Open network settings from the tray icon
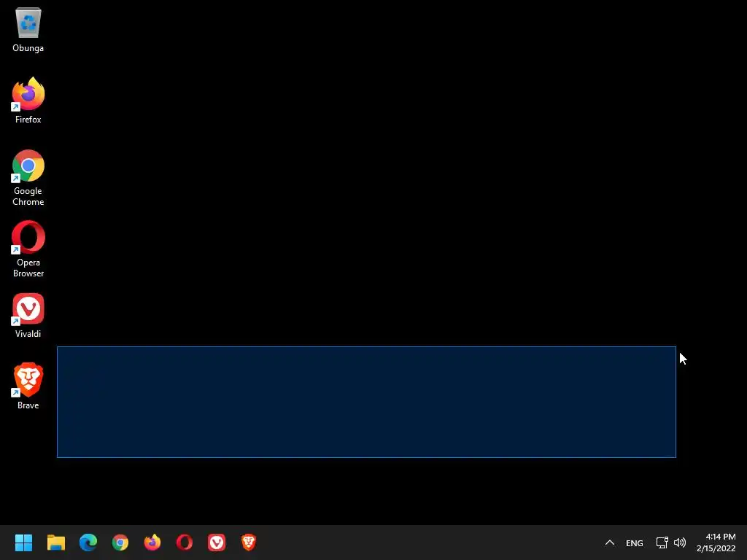Screen dimensions: 747x560 pyautogui.click(x=662, y=542)
